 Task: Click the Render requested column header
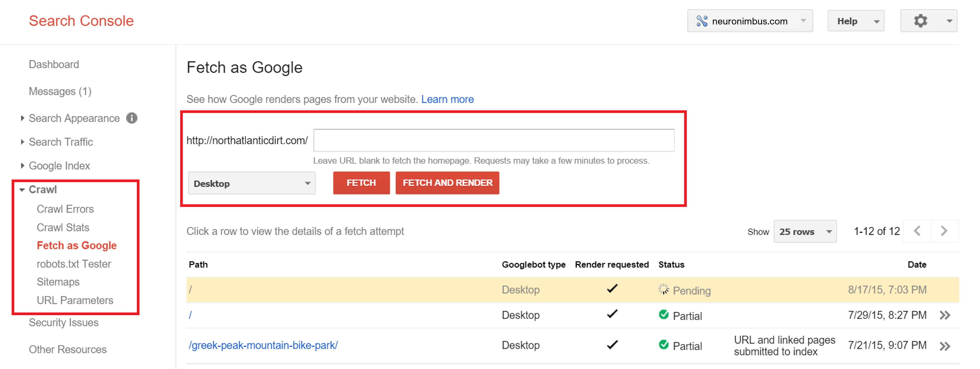[612, 264]
